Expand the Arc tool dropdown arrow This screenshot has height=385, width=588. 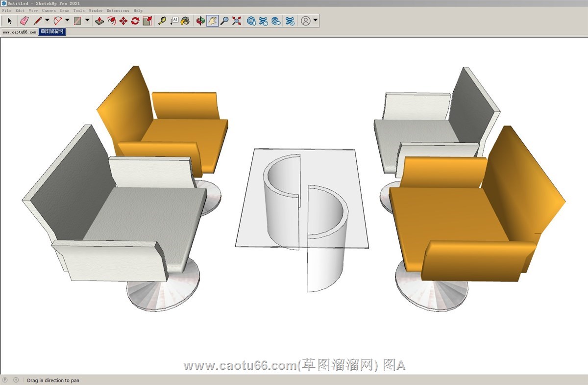67,21
